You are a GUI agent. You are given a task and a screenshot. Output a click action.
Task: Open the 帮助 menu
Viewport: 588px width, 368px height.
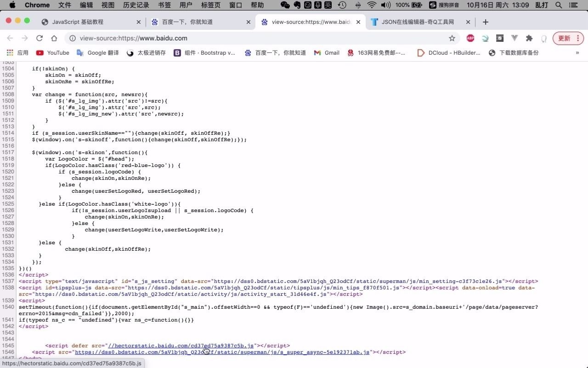click(257, 5)
